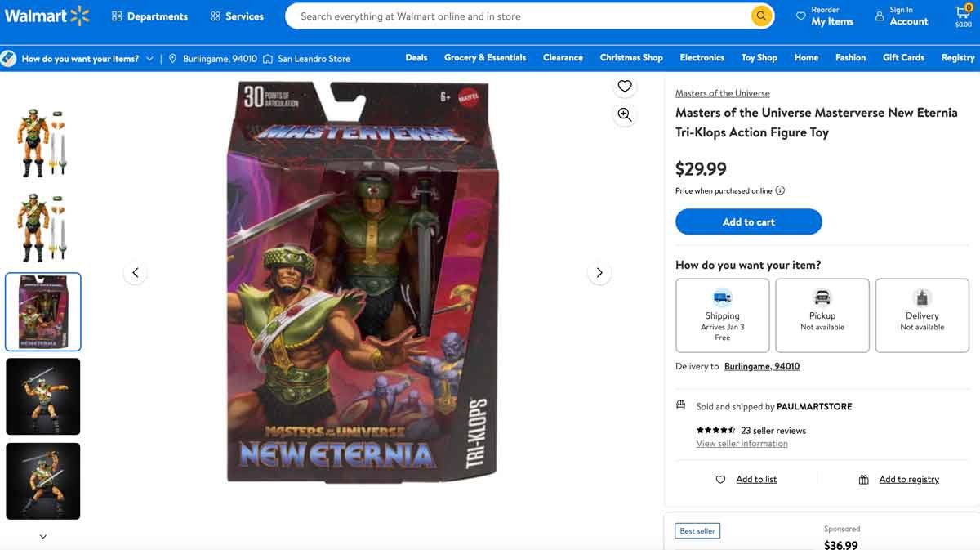Select the fourth product thumbnail

(x=43, y=396)
